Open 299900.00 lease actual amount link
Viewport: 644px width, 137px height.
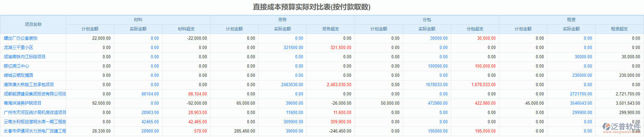582,112
